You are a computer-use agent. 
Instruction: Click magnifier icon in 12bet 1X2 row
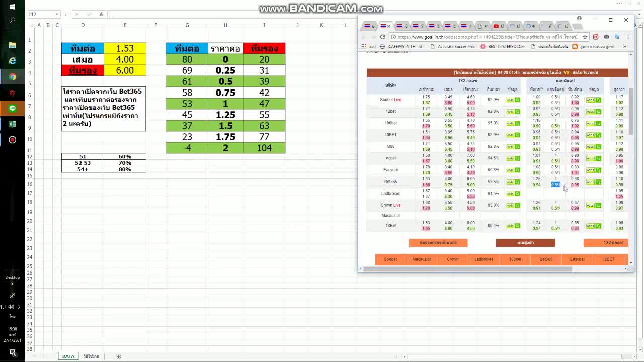click(x=517, y=111)
